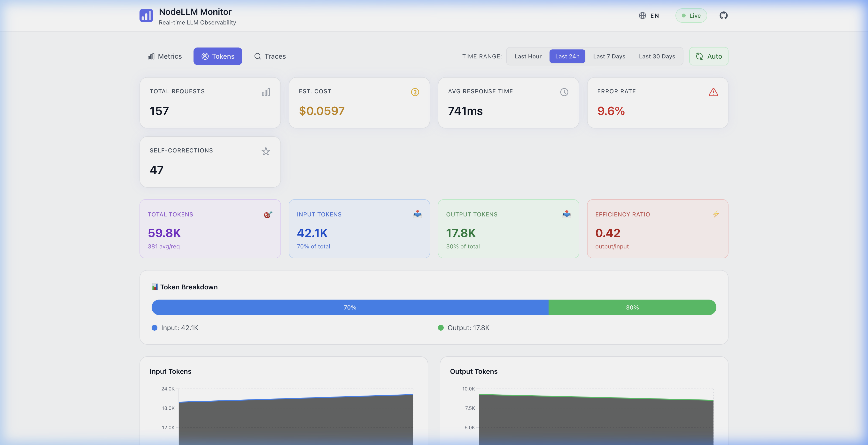Switch to the Metrics tab
The image size is (868, 445).
[165, 56]
